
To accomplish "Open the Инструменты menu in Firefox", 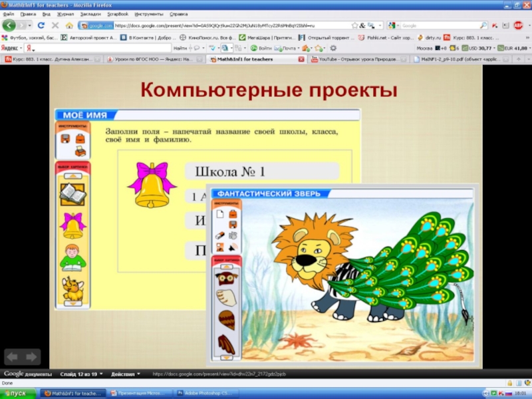I will (148, 13).
